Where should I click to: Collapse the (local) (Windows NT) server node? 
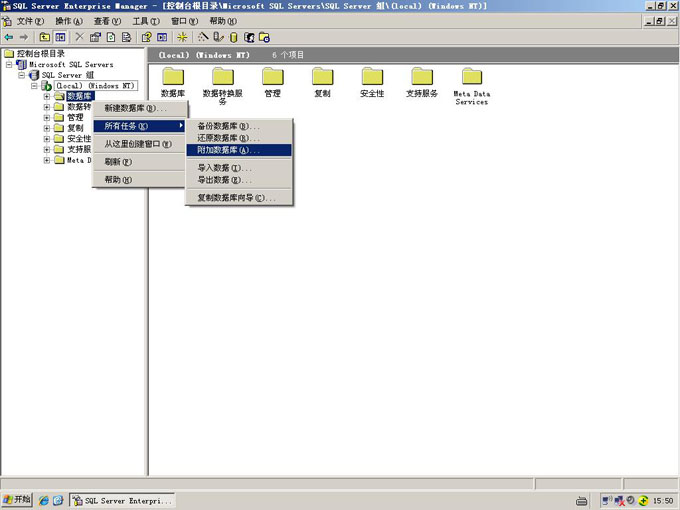point(34,86)
